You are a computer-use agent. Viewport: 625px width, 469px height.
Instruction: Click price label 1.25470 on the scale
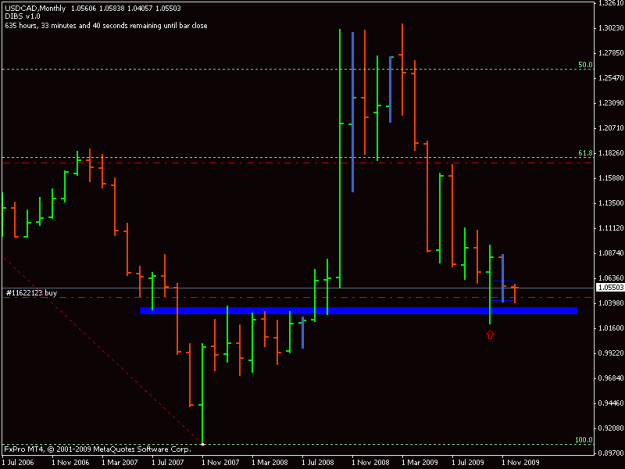[610, 78]
